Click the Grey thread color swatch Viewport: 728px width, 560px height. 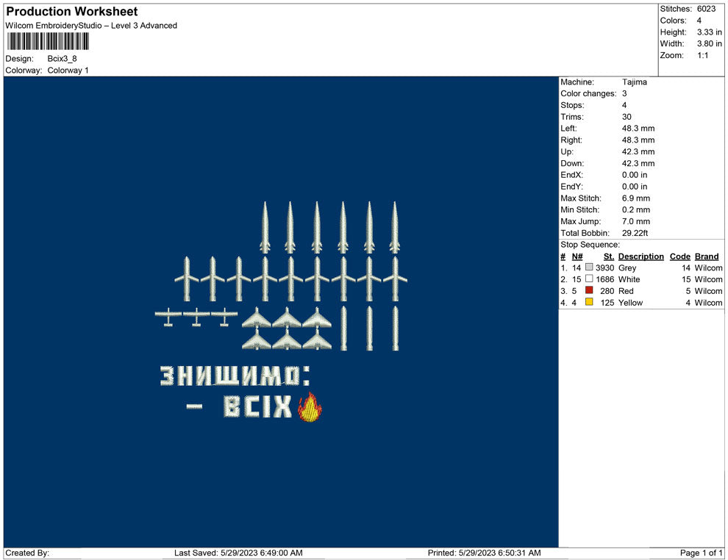[589, 267]
